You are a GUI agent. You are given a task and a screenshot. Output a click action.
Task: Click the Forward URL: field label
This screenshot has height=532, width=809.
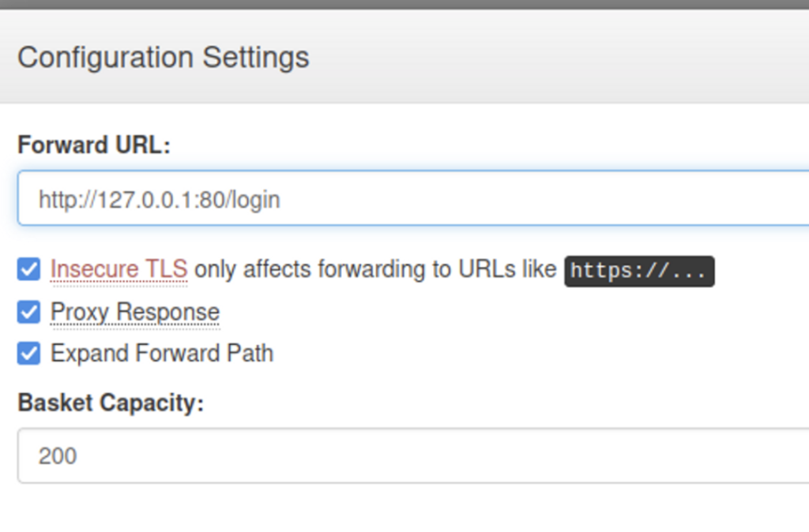click(x=94, y=145)
